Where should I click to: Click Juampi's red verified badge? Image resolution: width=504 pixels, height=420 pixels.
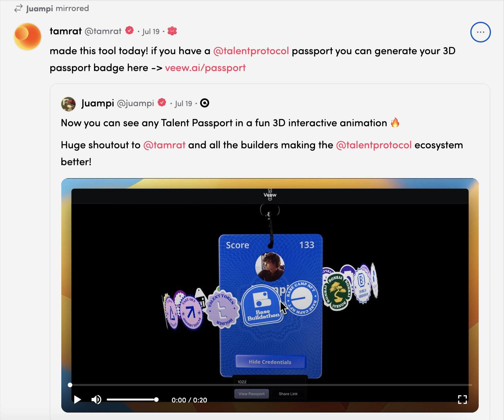click(162, 103)
